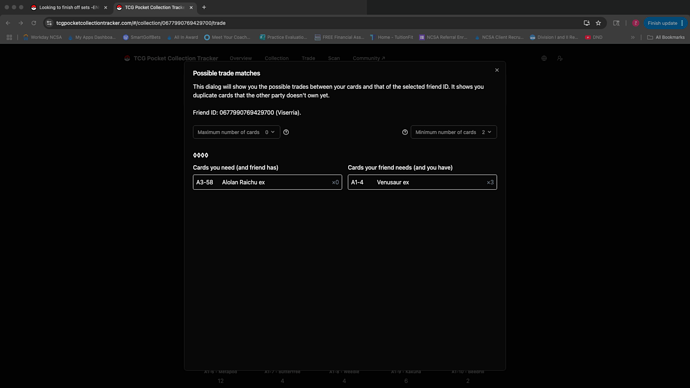Open the Home - TuitionFit bookmark
This screenshot has width=690, height=388.
click(392, 37)
